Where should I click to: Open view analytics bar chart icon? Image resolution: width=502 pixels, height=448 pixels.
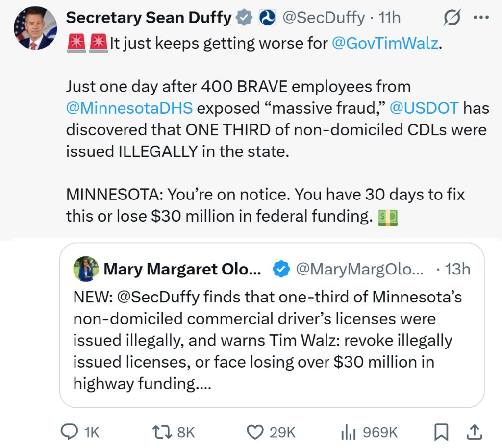click(x=348, y=432)
